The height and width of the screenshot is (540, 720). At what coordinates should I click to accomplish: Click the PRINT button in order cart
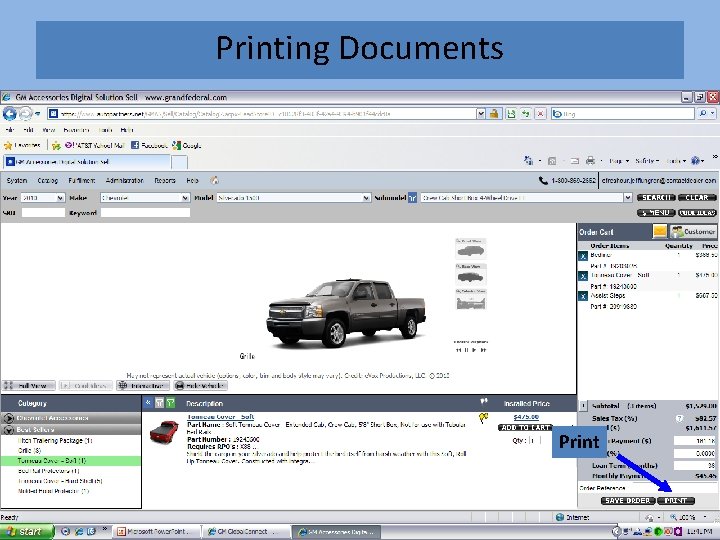click(676, 501)
